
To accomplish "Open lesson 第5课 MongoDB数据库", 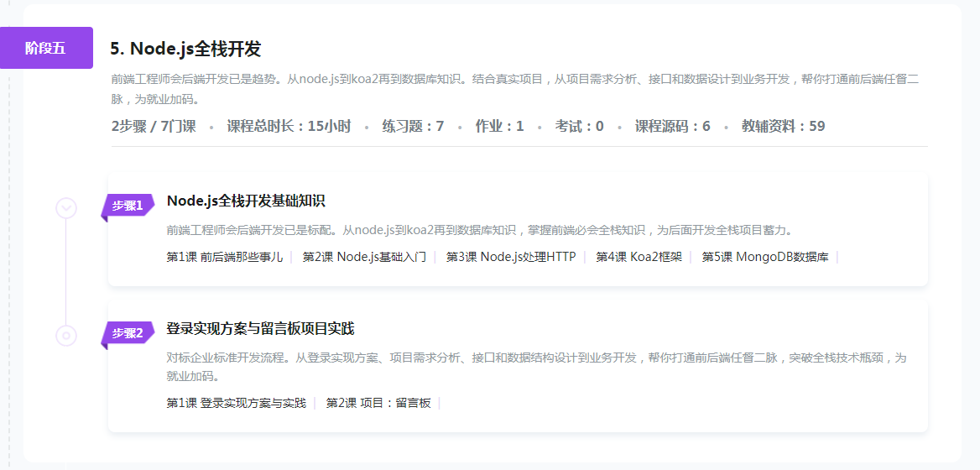I will [765, 257].
